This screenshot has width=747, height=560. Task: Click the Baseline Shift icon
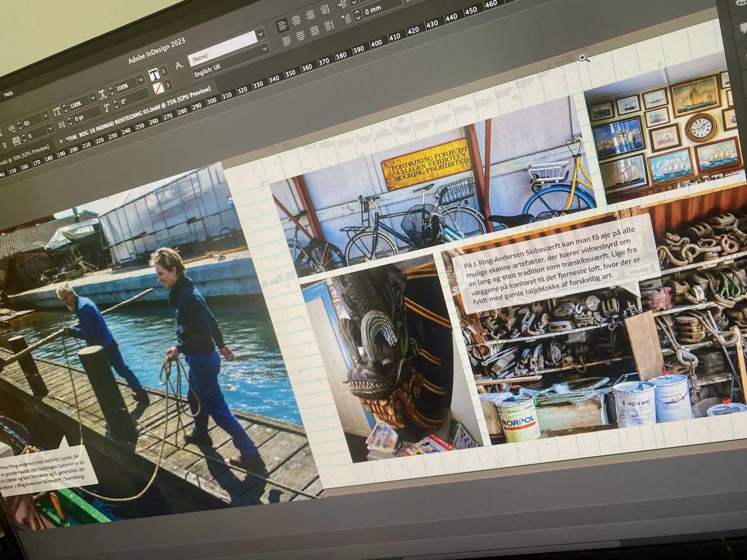point(61,125)
